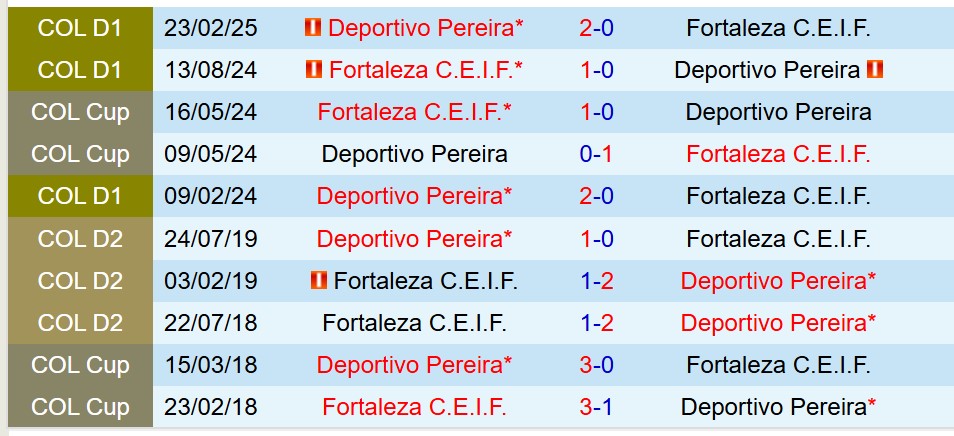Click red card icon in 03/02/19 match row
The height and width of the screenshot is (436, 954).
click(319, 281)
